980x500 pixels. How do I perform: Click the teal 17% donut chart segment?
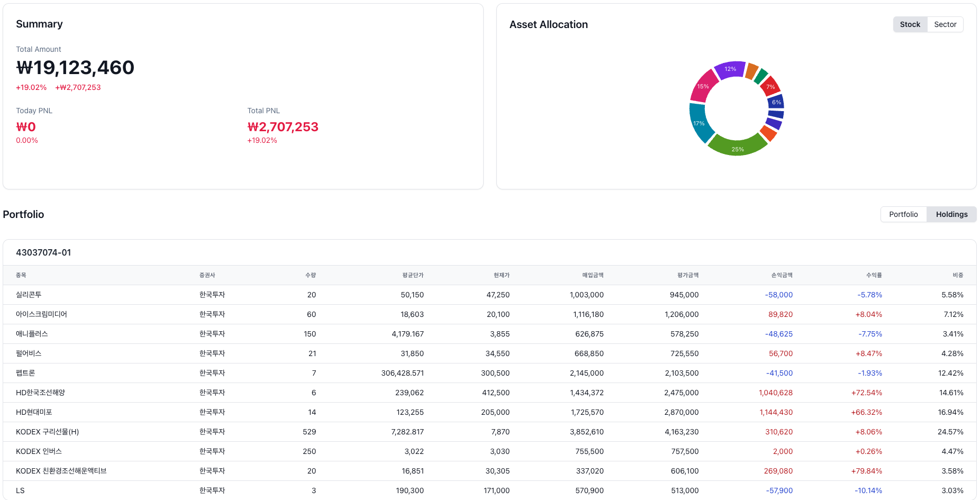click(x=699, y=123)
